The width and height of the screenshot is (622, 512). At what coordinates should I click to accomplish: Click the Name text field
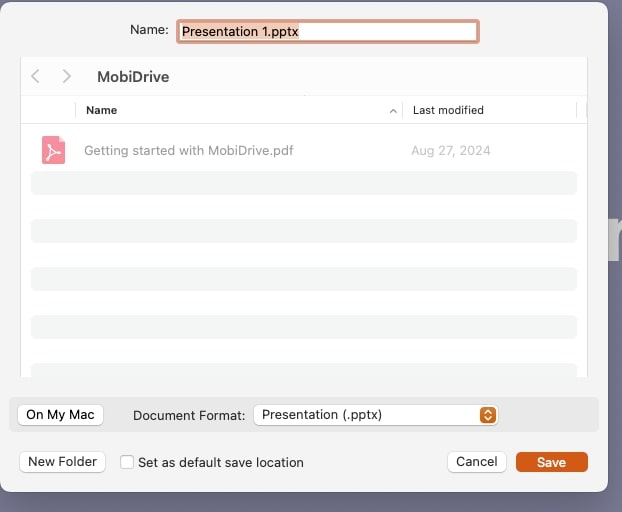328,31
